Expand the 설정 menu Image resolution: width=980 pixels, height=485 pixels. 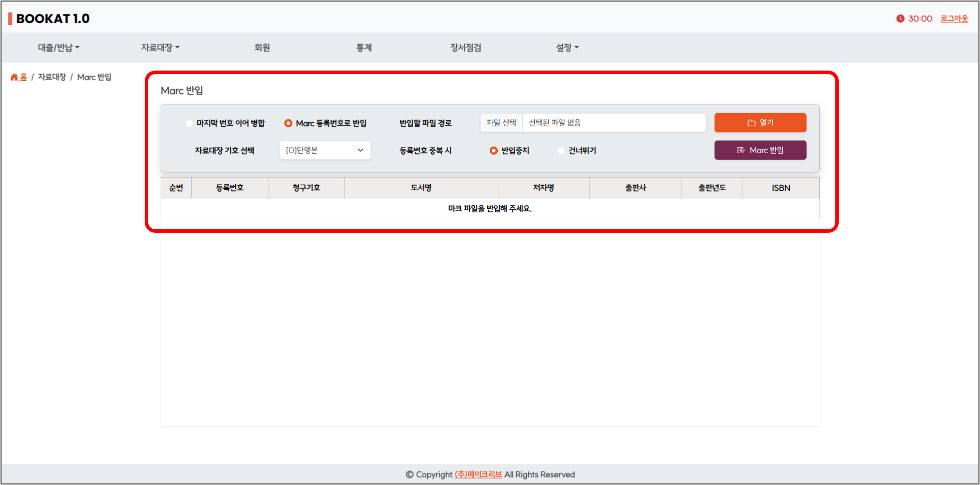pyautogui.click(x=567, y=48)
